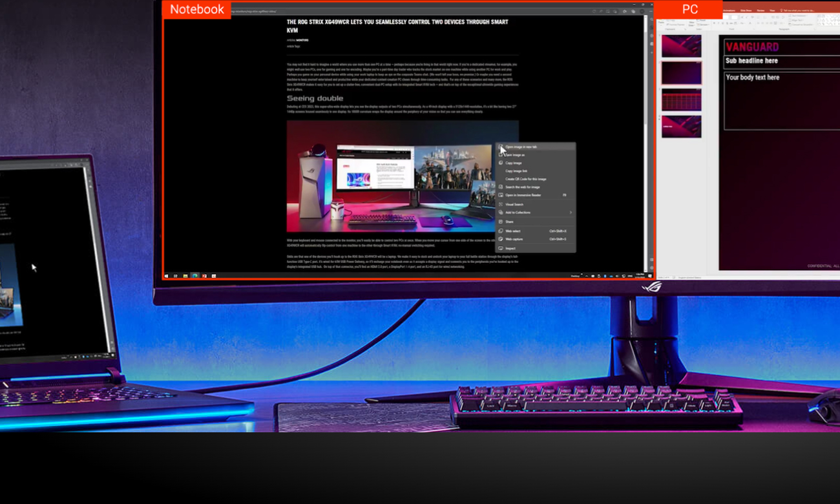This screenshot has width=840, height=504.
Task: Switch to the View ribbon tab
Action: [x=772, y=10]
